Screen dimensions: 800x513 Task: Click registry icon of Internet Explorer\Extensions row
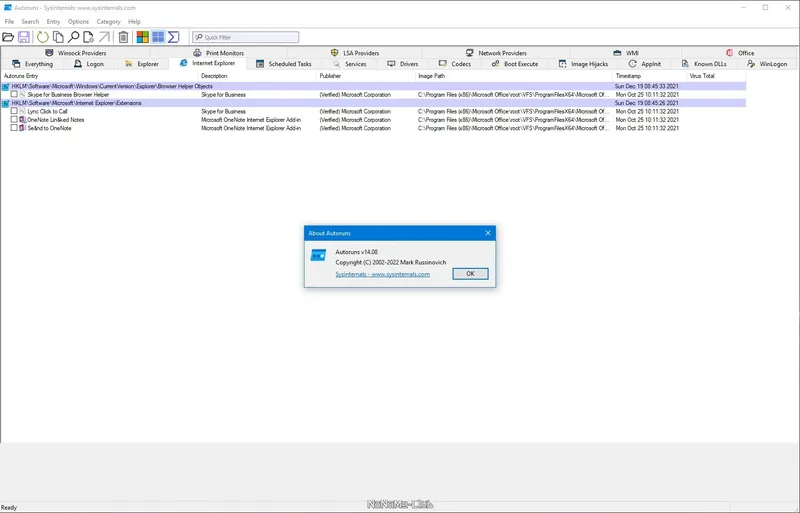(6, 104)
